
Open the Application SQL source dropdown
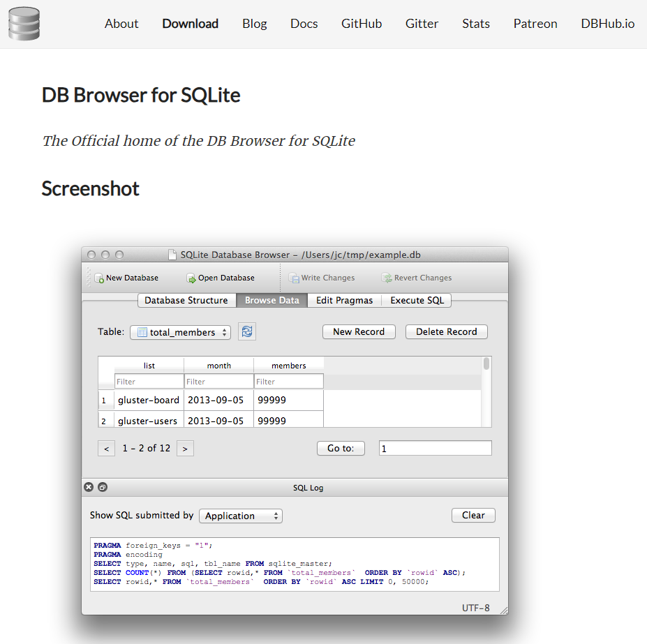tap(241, 516)
